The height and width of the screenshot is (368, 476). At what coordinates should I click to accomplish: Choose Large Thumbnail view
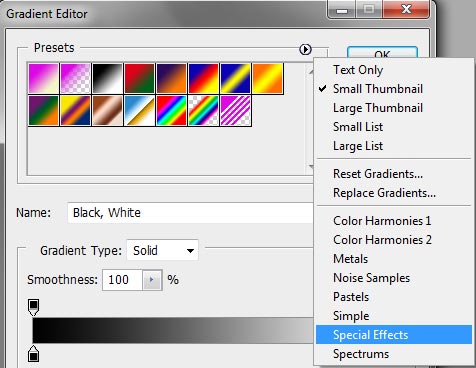point(394,108)
